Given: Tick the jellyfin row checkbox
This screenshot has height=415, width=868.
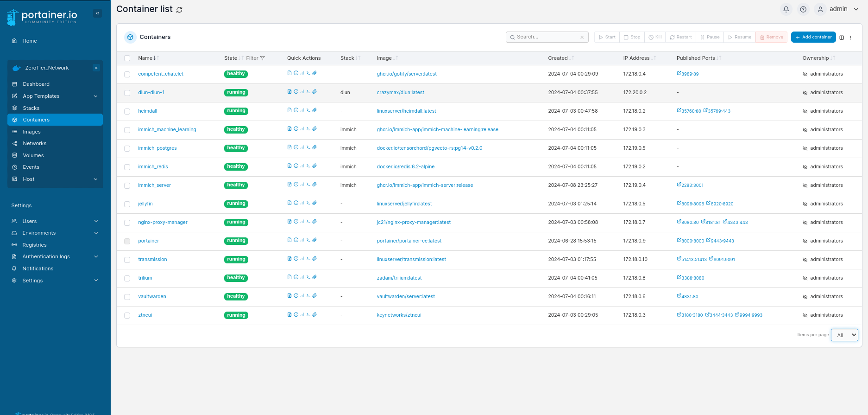Looking at the screenshot, I should (127, 204).
